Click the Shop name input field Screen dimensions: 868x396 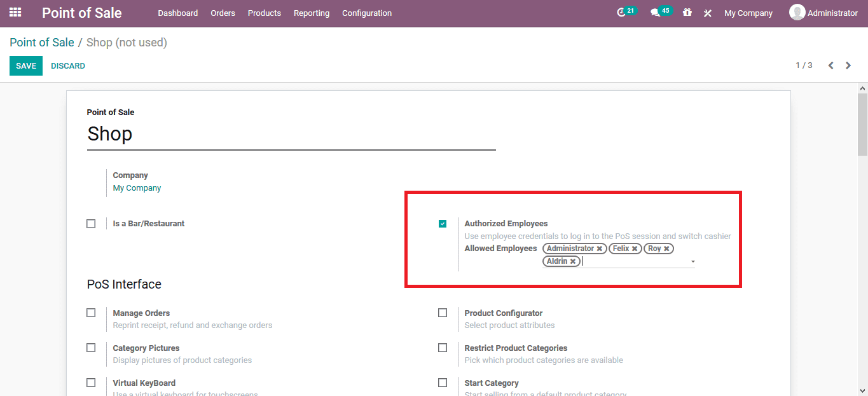point(291,134)
